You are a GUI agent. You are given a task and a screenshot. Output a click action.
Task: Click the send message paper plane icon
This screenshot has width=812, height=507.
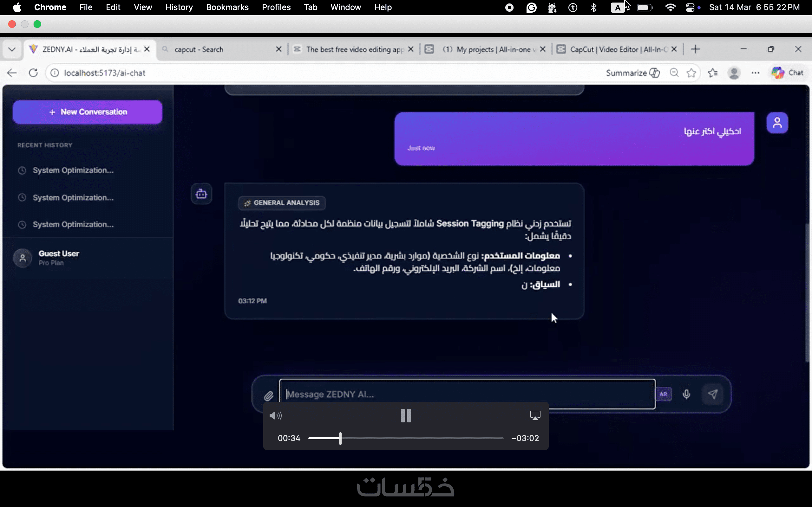712,394
